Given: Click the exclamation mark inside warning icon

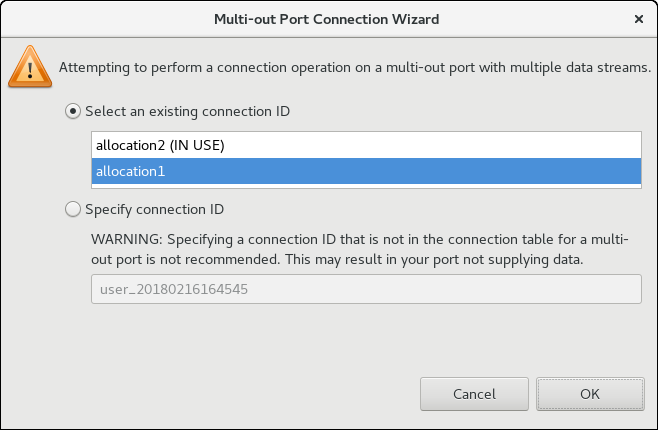Looking at the screenshot, I should (29, 70).
